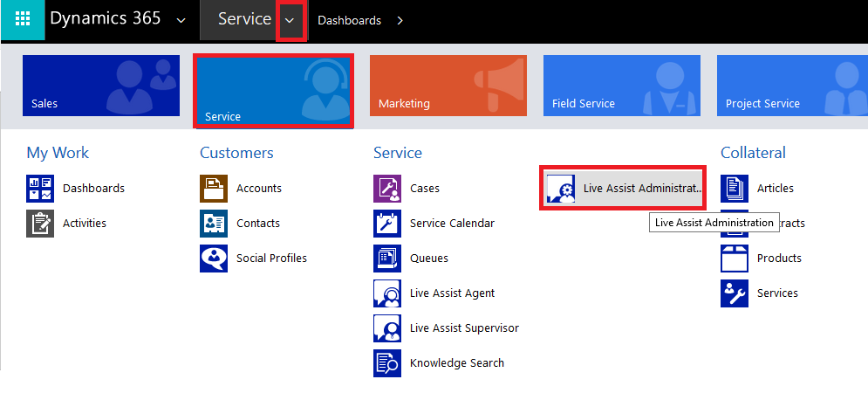Screen dimensions: 868x400
Task: Open the Dashboards link under My Work
Action: pos(93,189)
